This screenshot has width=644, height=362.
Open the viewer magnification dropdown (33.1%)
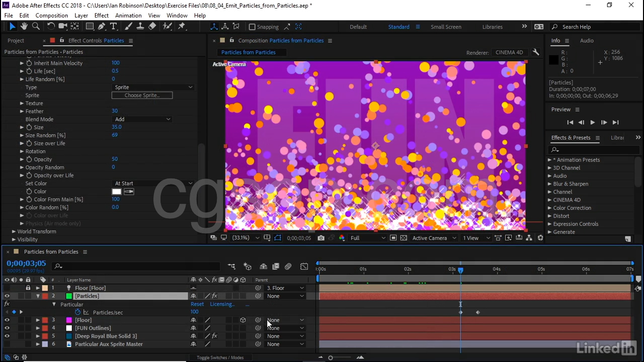pyautogui.click(x=245, y=238)
